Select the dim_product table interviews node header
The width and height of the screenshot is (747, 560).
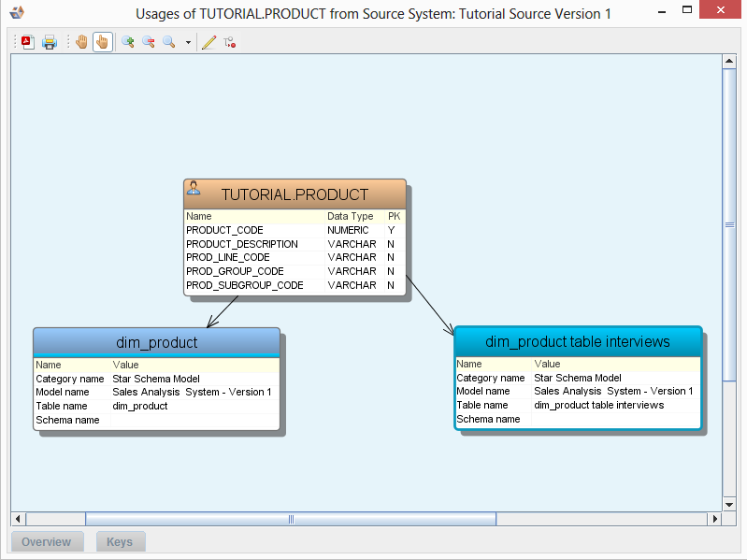click(x=577, y=341)
